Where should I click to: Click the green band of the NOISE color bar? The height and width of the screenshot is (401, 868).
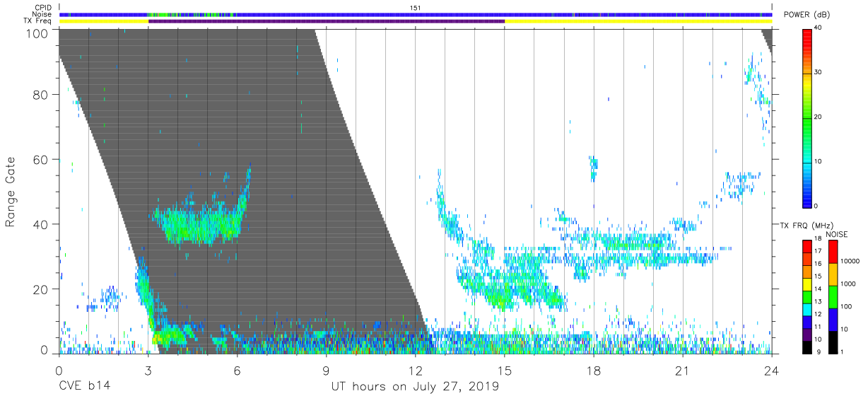[833, 296]
